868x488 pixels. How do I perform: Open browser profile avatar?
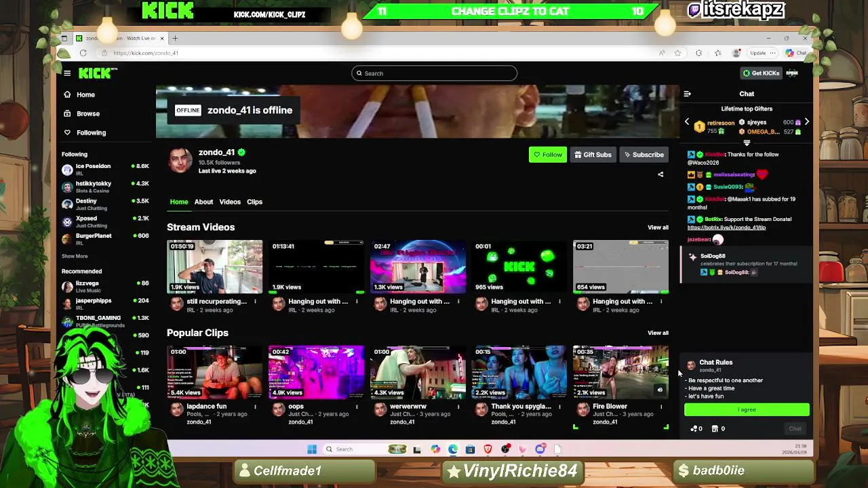737,53
